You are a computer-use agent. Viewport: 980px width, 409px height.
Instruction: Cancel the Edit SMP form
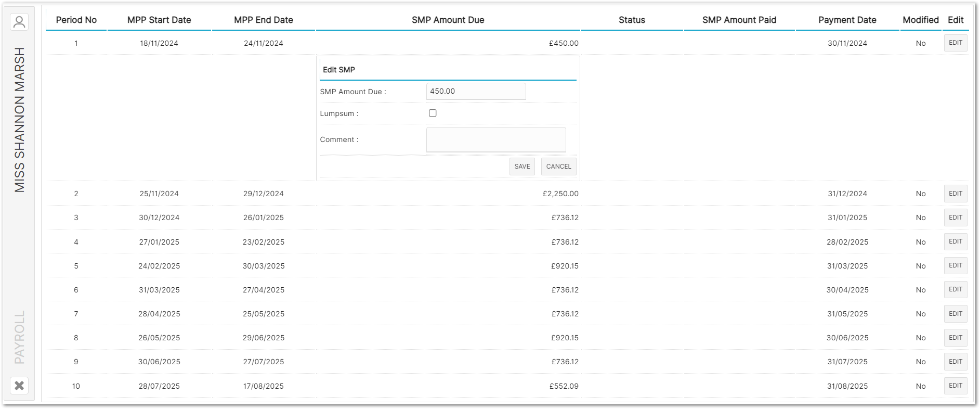point(558,167)
